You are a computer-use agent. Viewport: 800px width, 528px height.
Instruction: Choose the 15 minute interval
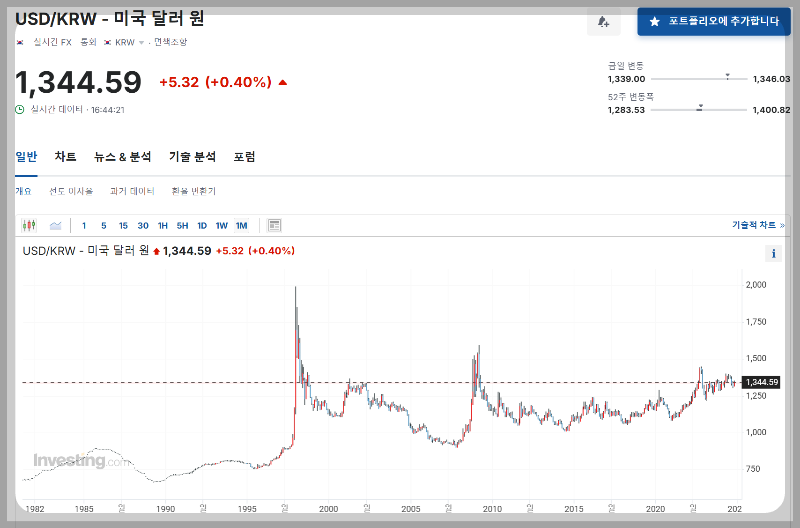pyautogui.click(x=123, y=225)
